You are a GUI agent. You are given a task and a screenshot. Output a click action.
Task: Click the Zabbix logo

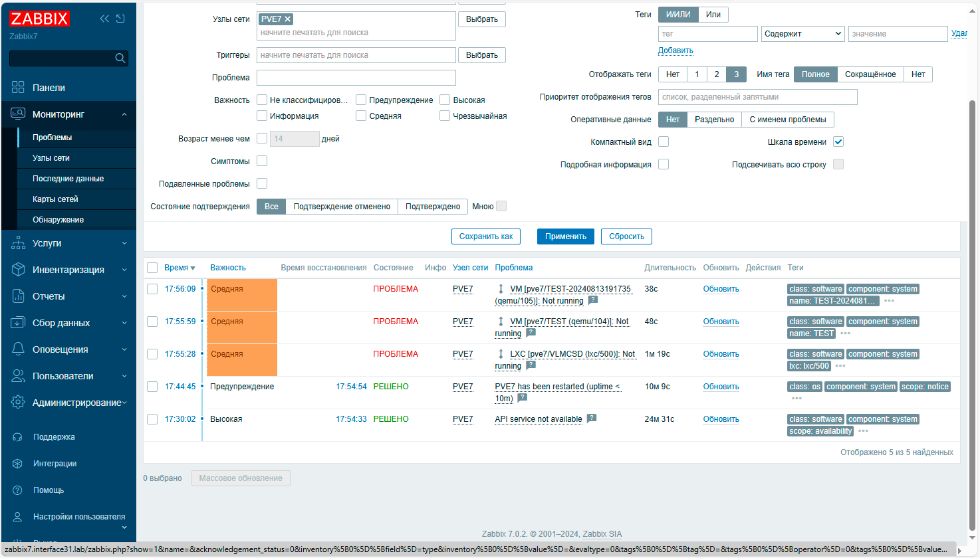click(40, 19)
